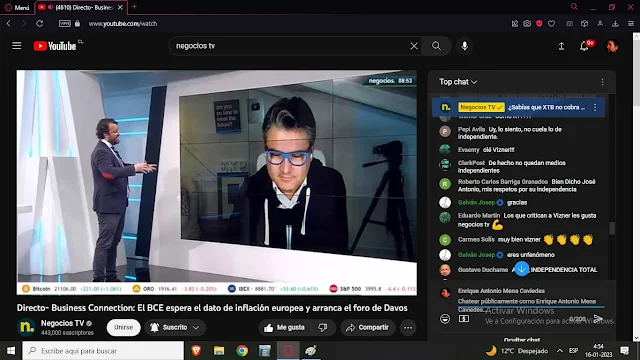Expand the Top chat dropdown
The image size is (640, 360).
[458, 82]
